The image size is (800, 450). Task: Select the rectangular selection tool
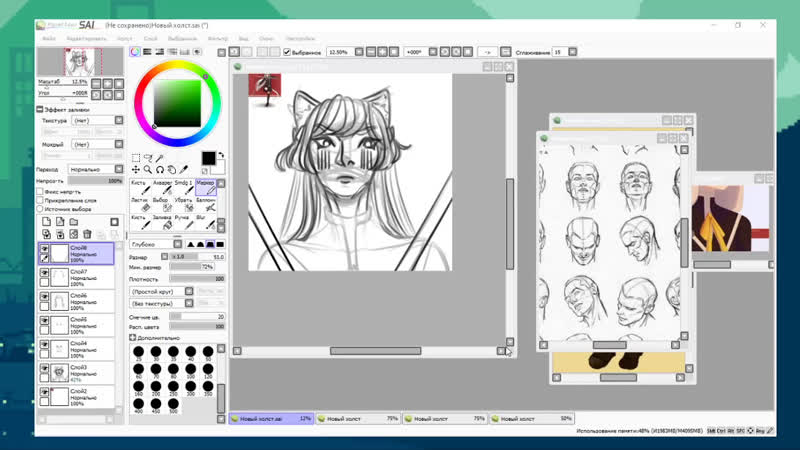point(137,158)
